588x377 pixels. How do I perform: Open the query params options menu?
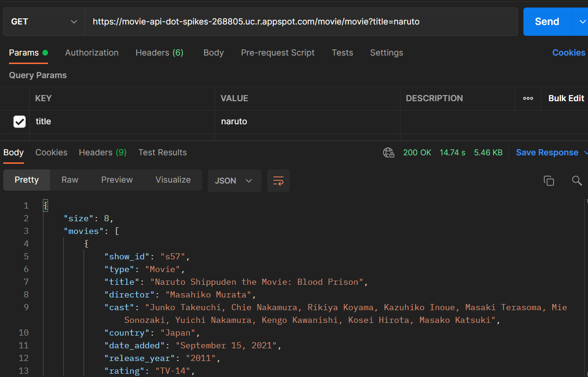click(x=528, y=98)
